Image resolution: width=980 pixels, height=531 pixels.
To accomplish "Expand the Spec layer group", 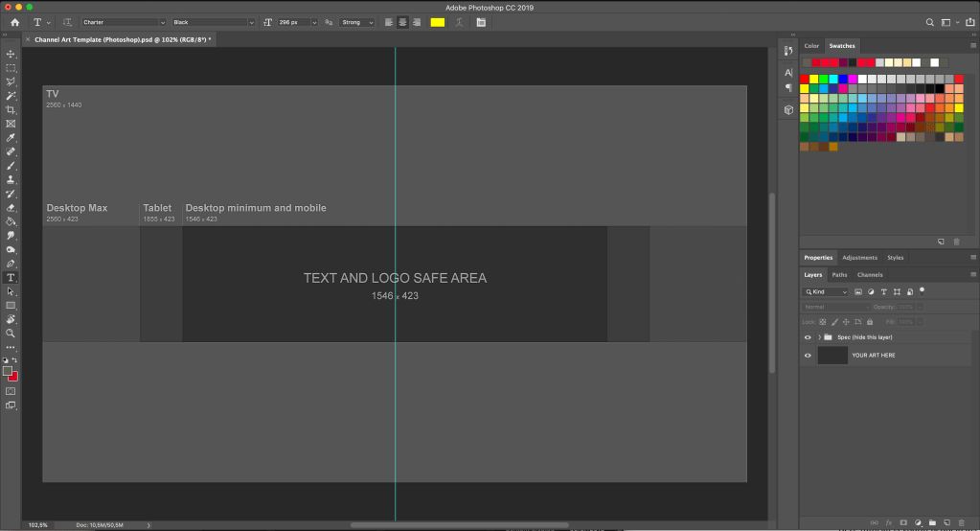I will (x=819, y=337).
